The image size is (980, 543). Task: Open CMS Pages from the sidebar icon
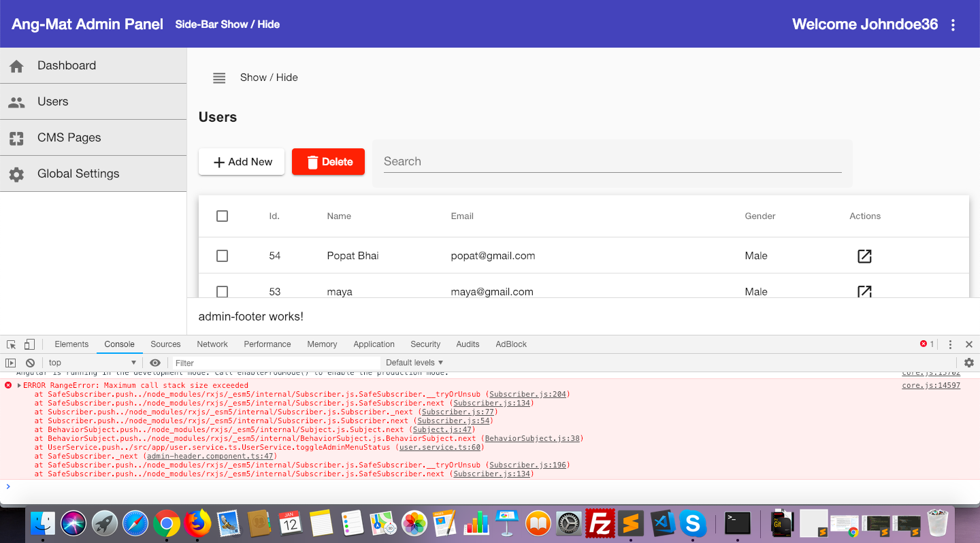pos(16,137)
